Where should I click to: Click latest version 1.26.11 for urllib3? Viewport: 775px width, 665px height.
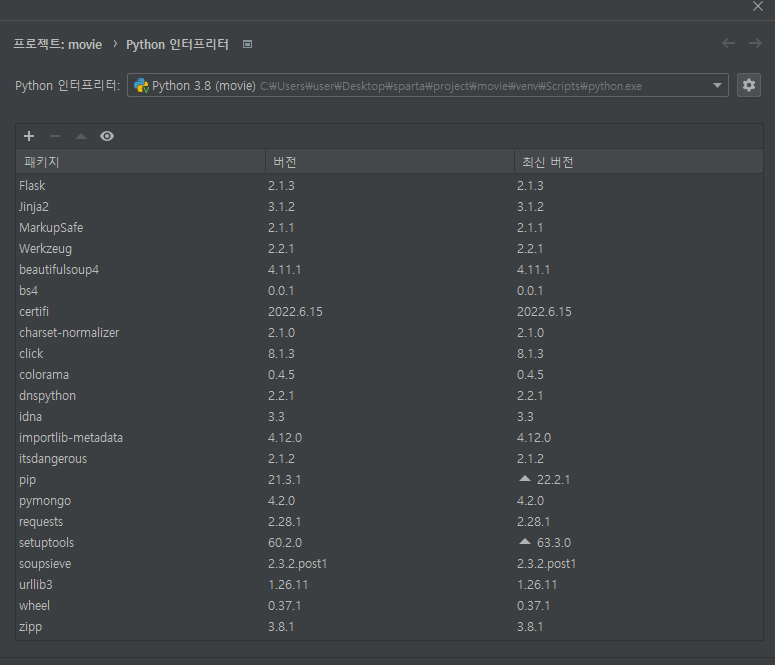coord(537,585)
